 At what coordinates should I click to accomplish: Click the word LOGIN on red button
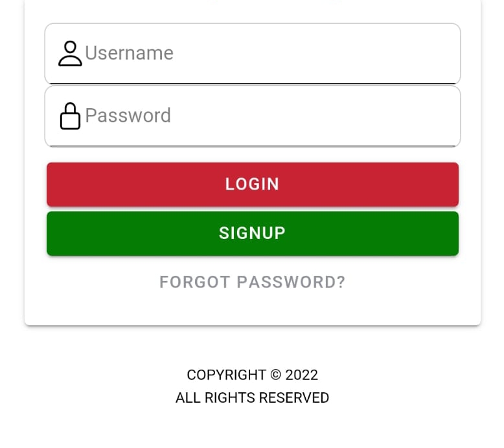pyautogui.click(x=252, y=184)
